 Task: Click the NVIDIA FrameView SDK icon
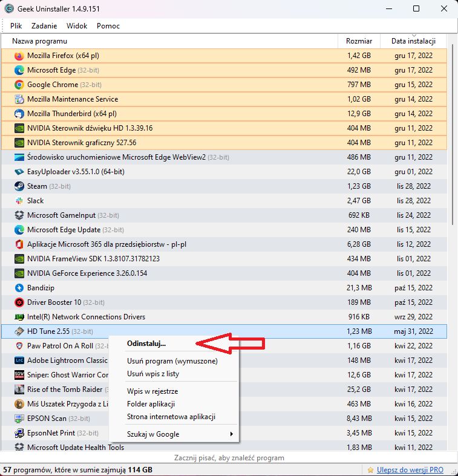coord(19,259)
